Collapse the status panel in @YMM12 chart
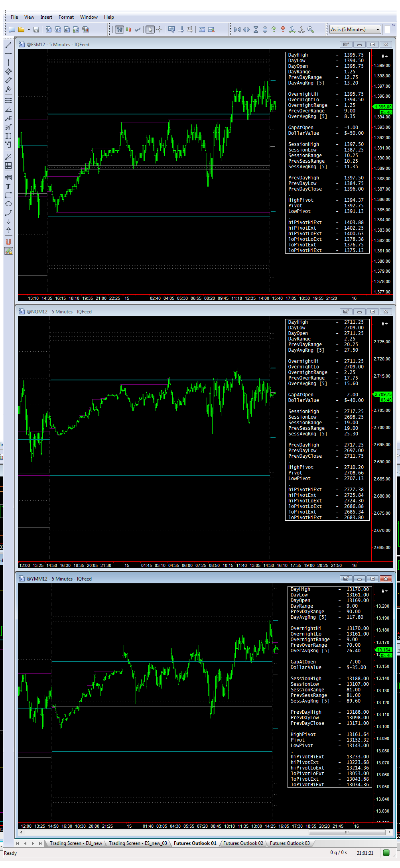This screenshot has width=400, height=868. (384, 590)
